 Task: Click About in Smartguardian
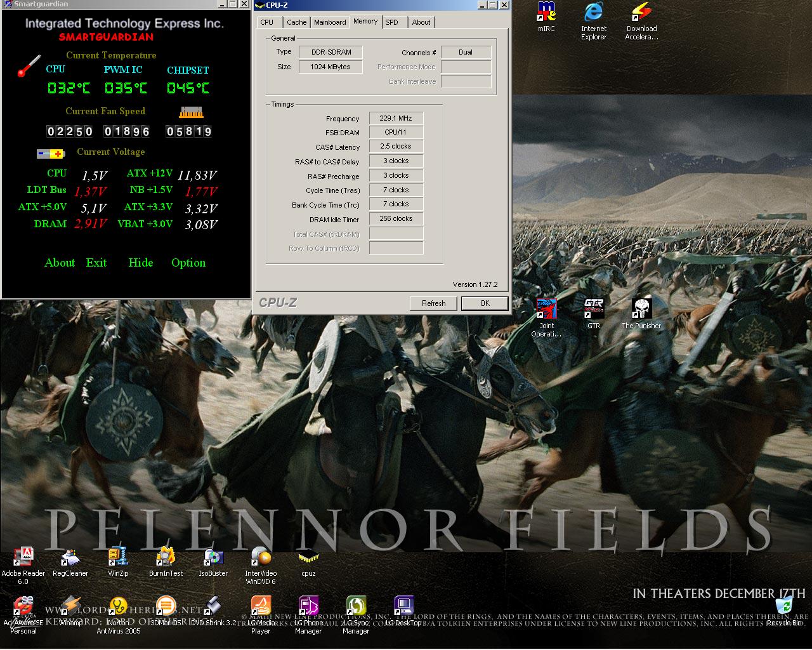pos(60,263)
